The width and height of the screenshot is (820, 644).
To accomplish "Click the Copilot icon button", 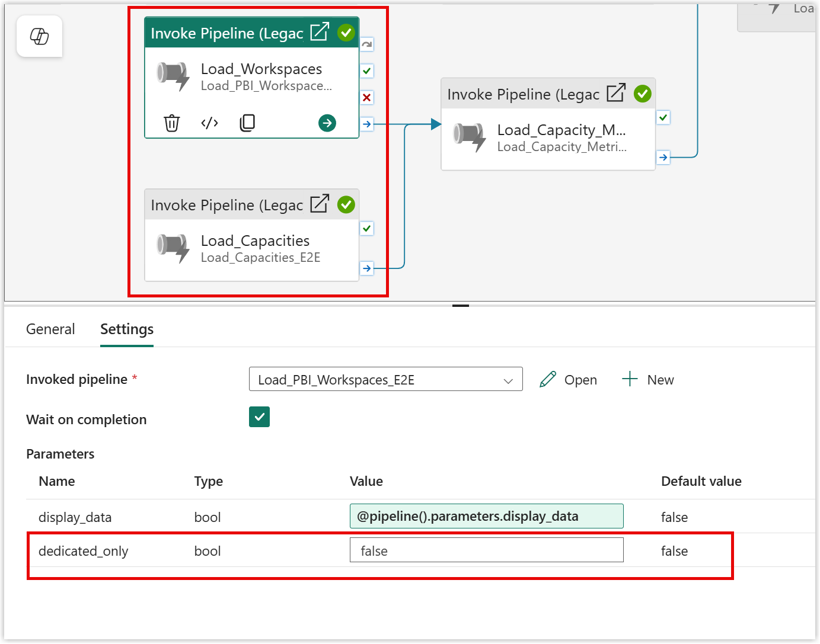I will coord(40,36).
